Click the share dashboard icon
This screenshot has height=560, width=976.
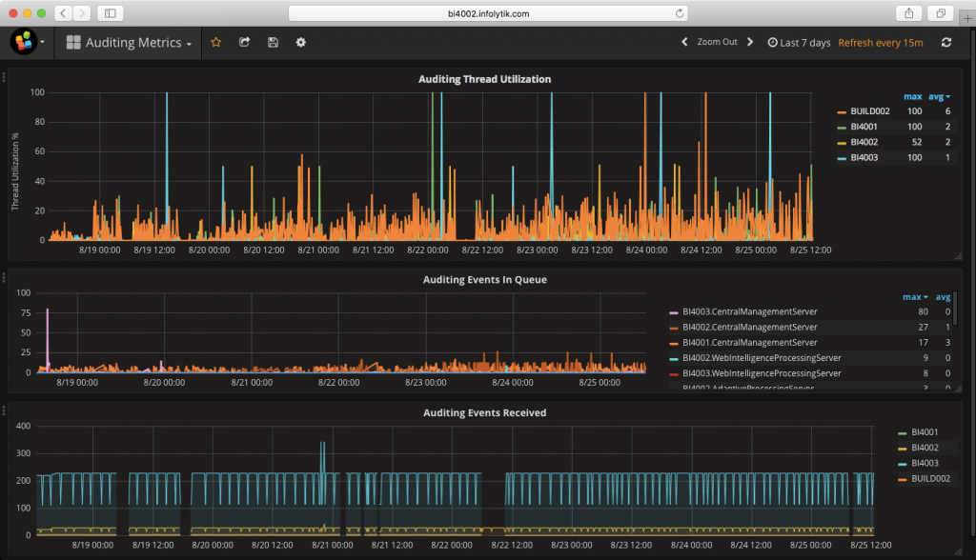244,43
